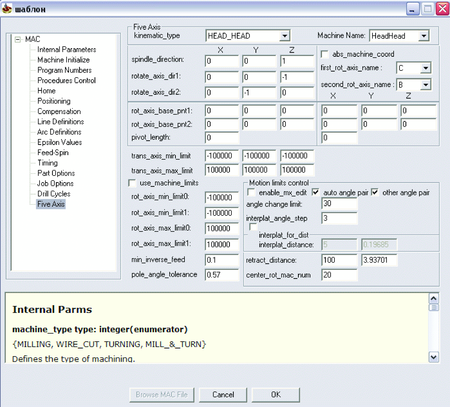Select Feed-Spin tree item

(53, 153)
